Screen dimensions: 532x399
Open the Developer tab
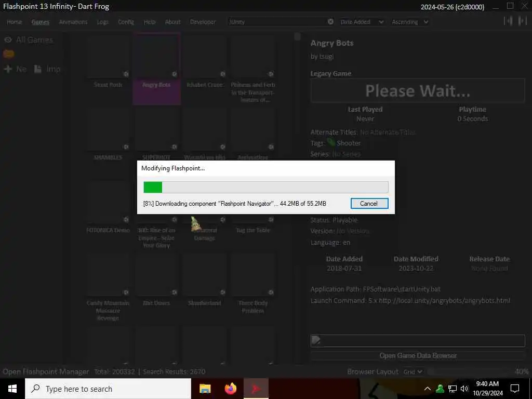click(x=203, y=22)
